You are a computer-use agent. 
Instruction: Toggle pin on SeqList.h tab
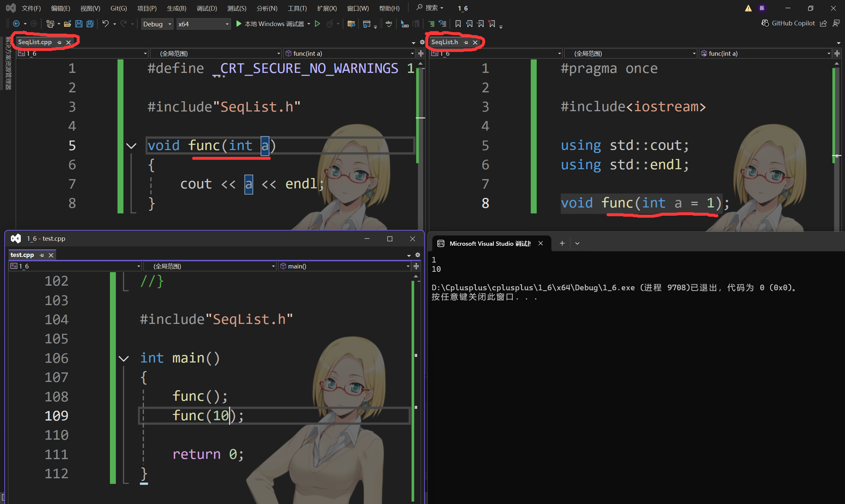tap(466, 43)
